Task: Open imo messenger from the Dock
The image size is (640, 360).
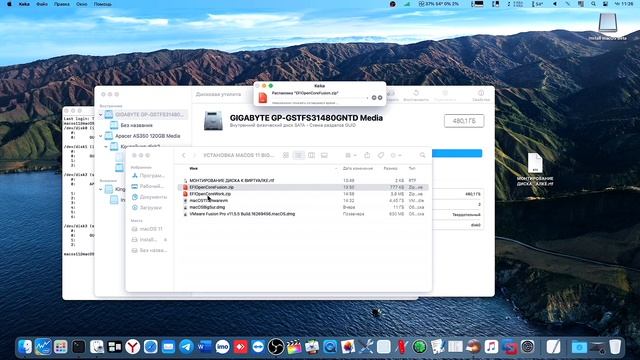Action: (x=222, y=347)
